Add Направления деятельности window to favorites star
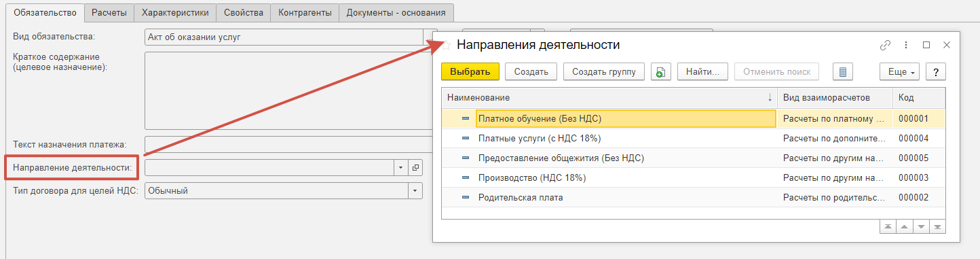 click(x=446, y=46)
